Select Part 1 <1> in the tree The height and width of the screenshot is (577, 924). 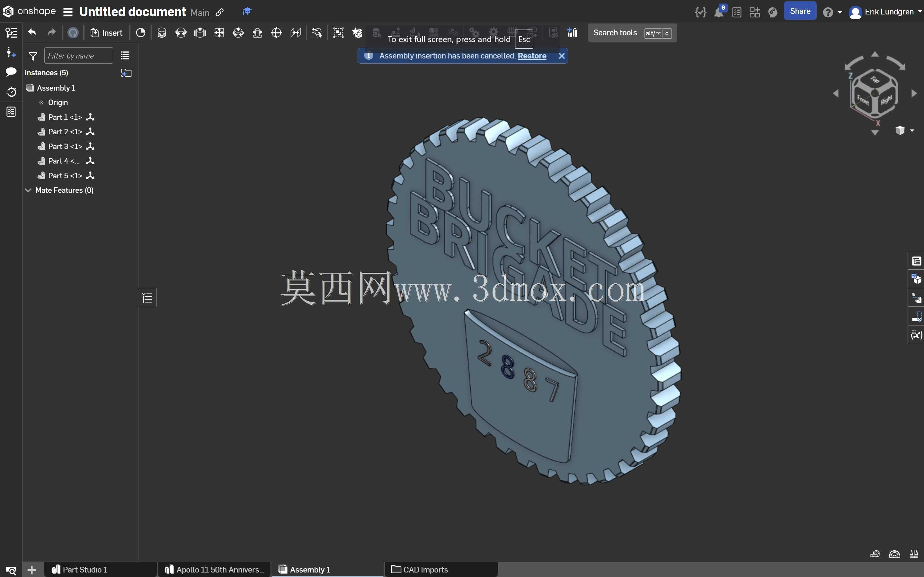point(65,117)
